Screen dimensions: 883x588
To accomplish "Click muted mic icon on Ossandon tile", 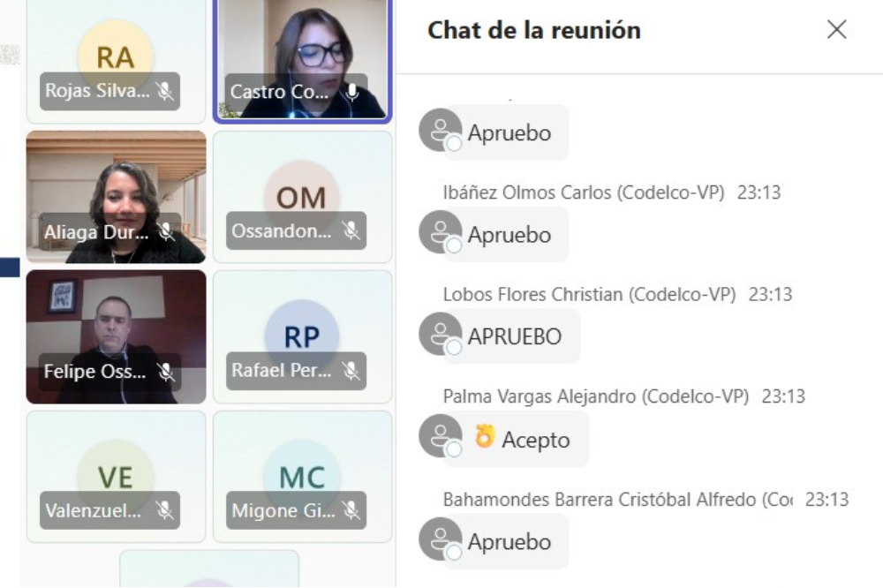I will [351, 230].
